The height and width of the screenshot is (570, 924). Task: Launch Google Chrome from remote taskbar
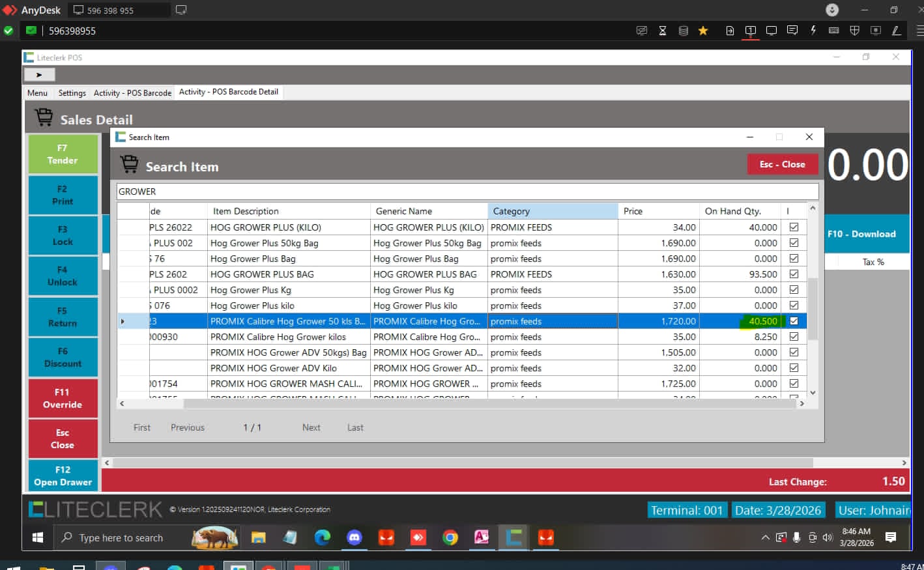(x=450, y=537)
